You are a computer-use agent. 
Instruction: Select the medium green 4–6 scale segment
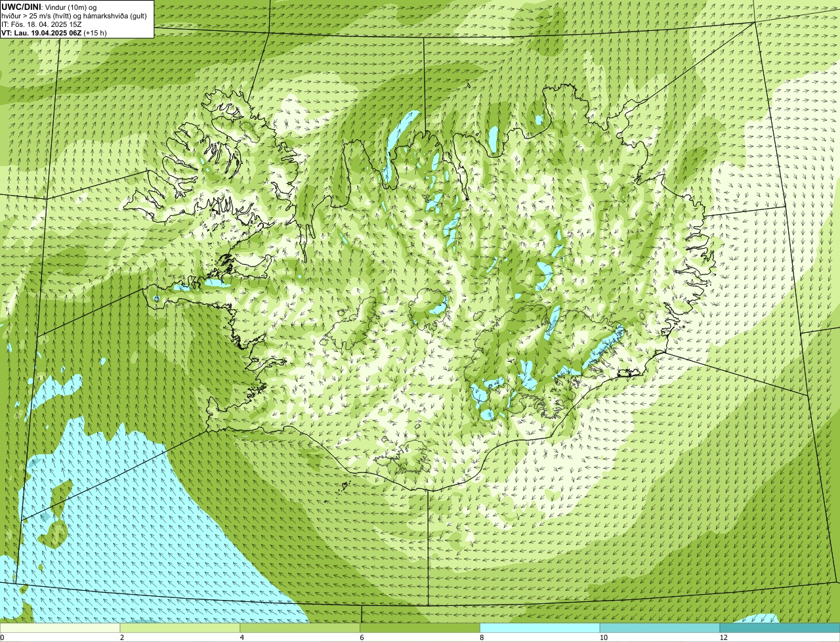(x=301, y=628)
